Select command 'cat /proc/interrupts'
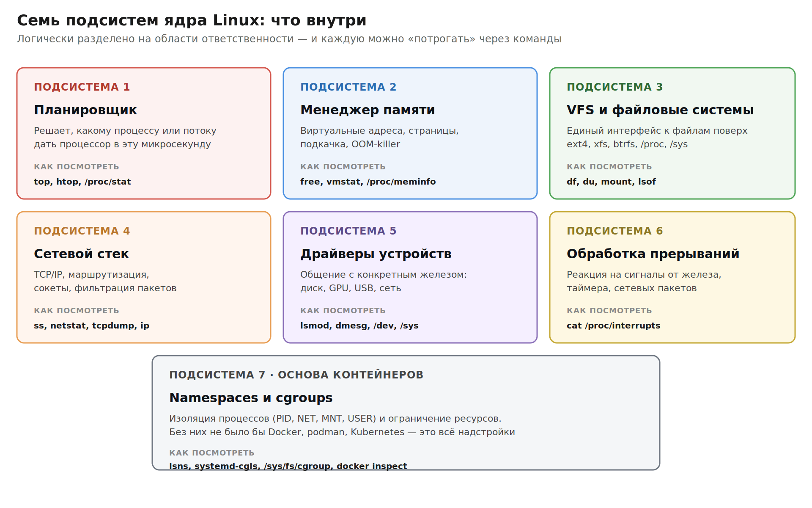Image resolution: width=812 pixels, height=508 pixels. coord(613,326)
